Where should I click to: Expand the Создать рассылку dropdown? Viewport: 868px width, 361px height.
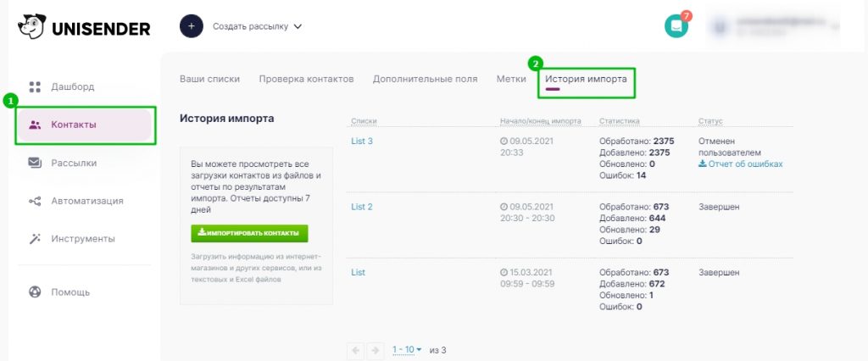(258, 26)
